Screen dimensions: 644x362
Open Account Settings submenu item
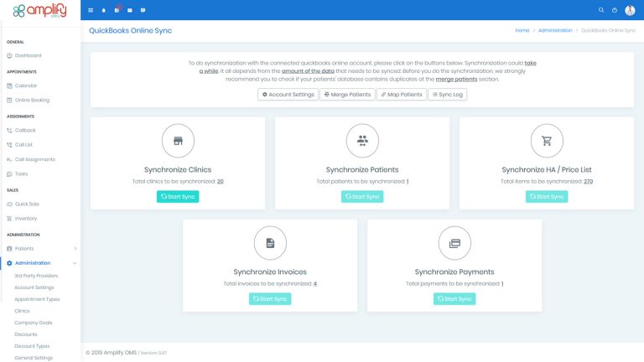pos(34,287)
